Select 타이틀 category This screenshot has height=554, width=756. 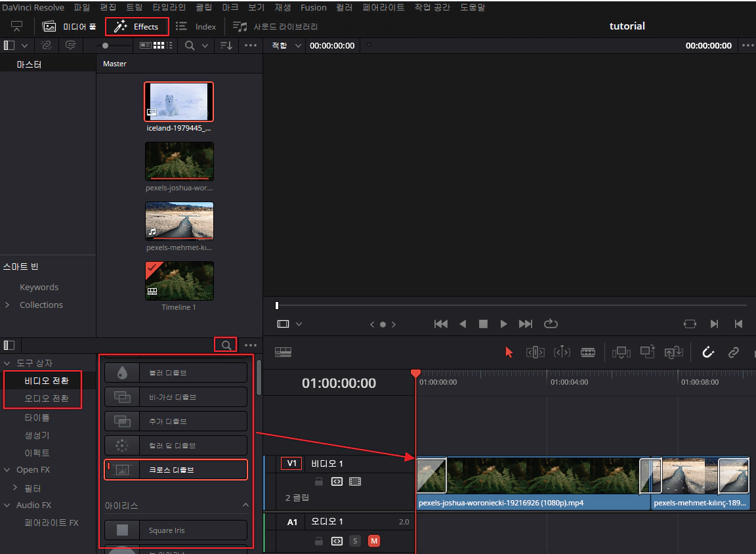click(x=37, y=417)
